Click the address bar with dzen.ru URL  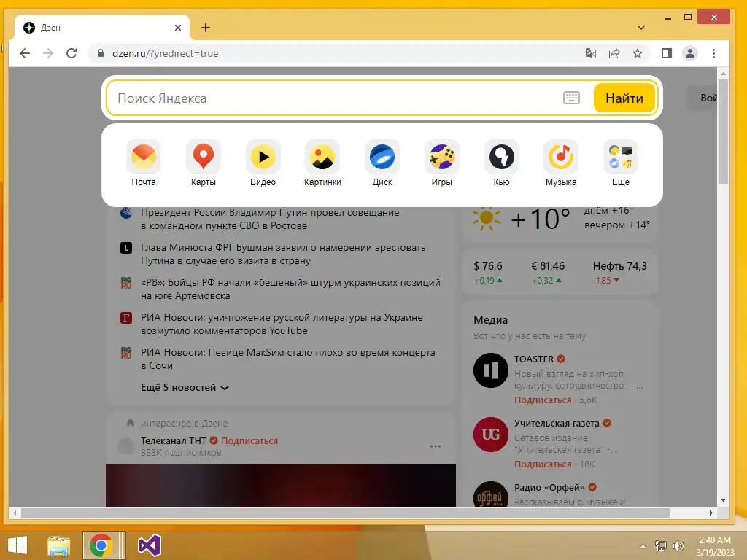tap(333, 53)
